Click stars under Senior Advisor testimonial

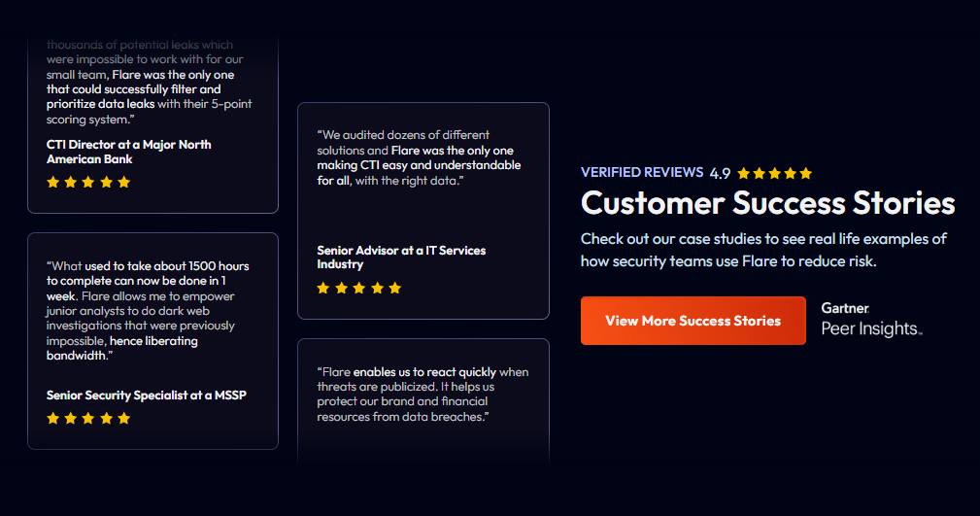pyautogui.click(x=358, y=288)
